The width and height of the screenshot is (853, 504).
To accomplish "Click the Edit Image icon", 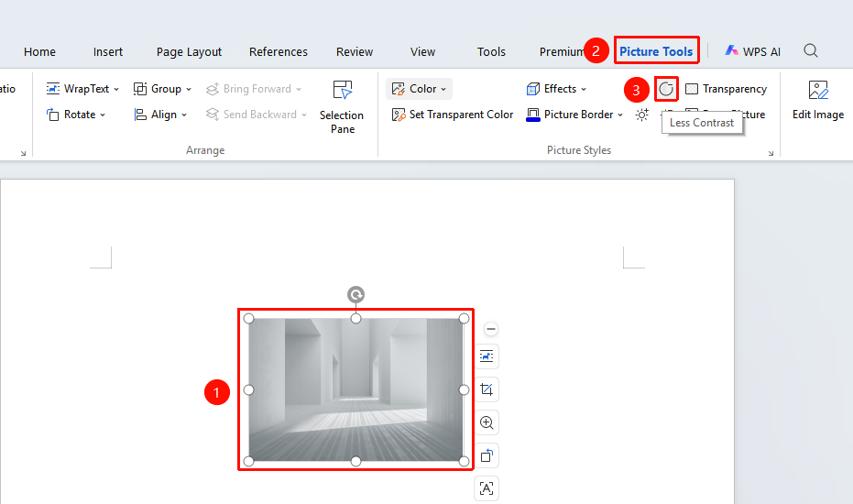I will coord(817,90).
